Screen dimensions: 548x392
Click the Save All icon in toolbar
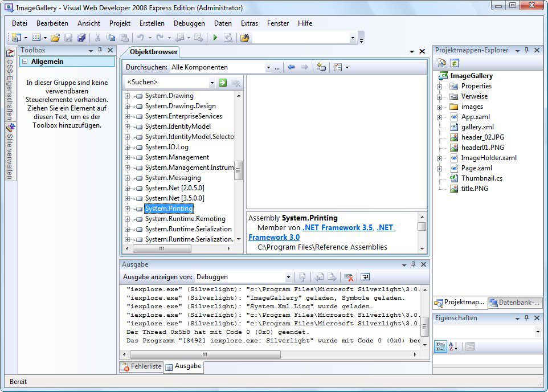(81, 38)
